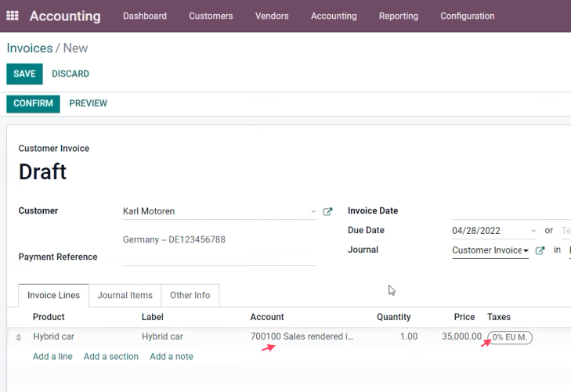Click the Hybrid car label cell

[x=162, y=336]
